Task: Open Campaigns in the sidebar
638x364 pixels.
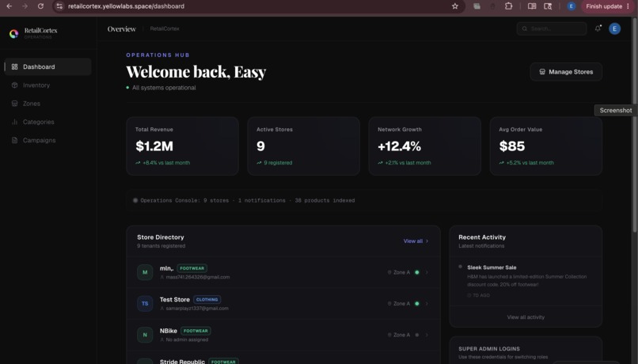Action: pos(48,140)
